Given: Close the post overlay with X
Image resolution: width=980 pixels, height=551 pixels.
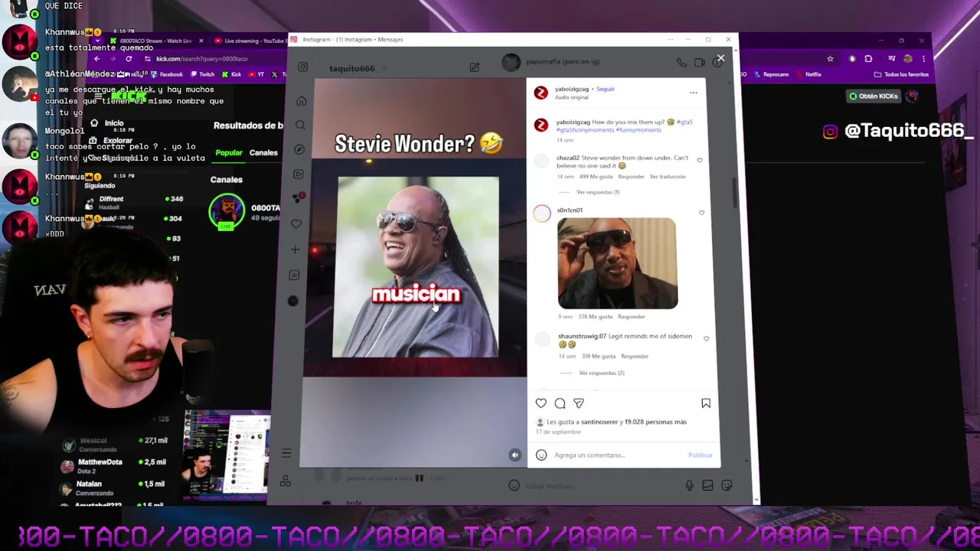Looking at the screenshot, I should [720, 58].
